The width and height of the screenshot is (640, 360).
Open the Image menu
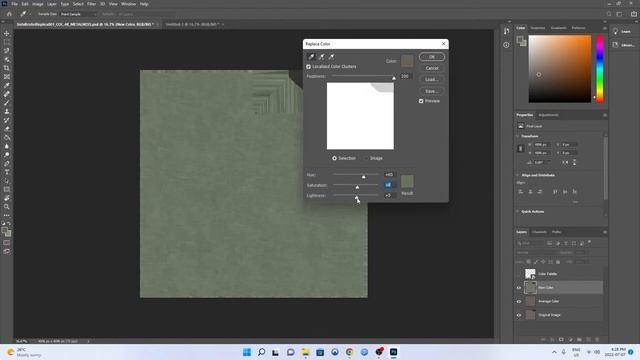(x=38, y=4)
